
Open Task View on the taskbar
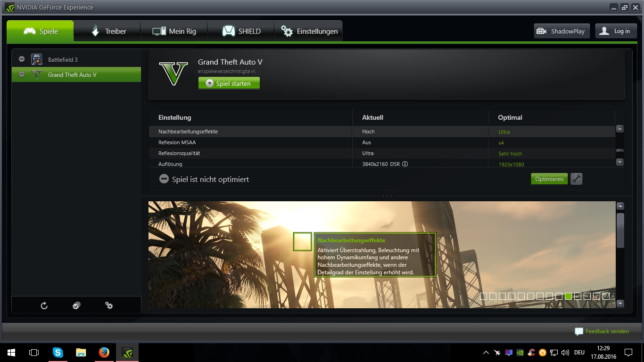34,352
